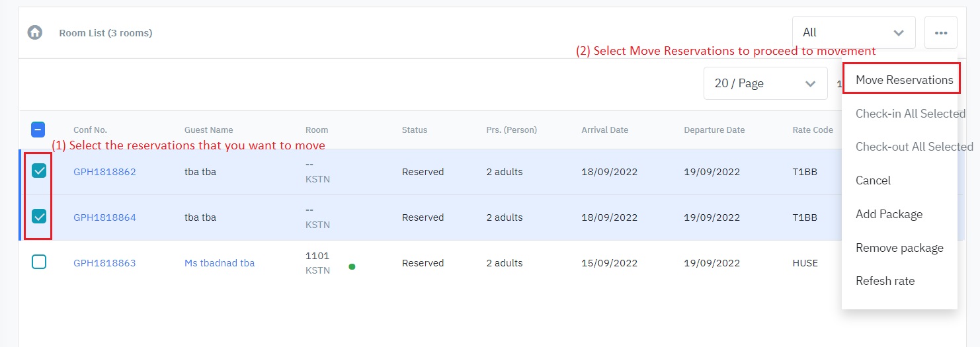Click Refesh rate in the menu

(x=885, y=281)
